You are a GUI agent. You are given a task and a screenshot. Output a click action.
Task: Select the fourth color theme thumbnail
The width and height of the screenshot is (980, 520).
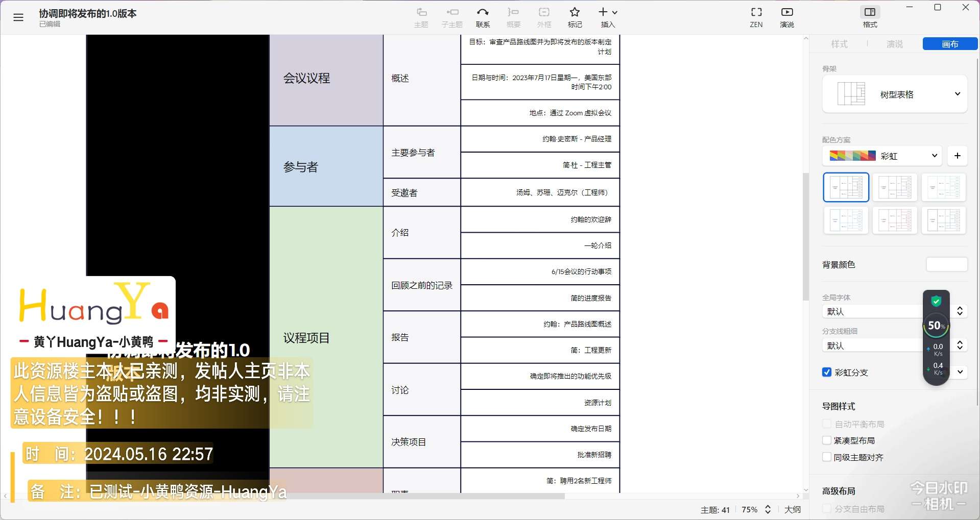tap(846, 220)
